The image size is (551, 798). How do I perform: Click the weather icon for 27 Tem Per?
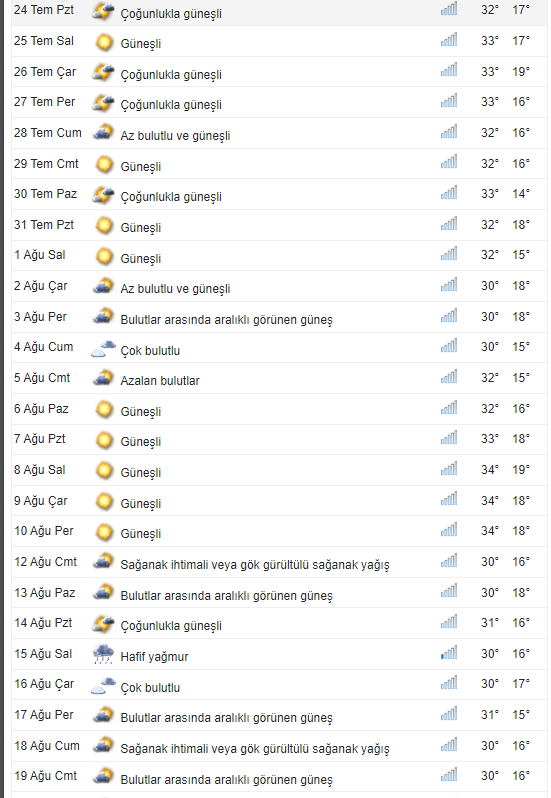click(x=103, y=103)
